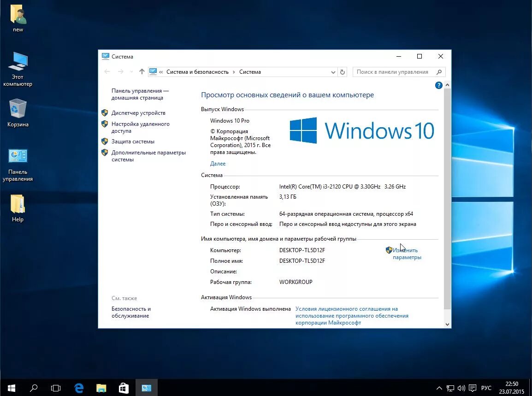
Task: Expand the arrow after Система и безопасность
Action: (x=234, y=72)
